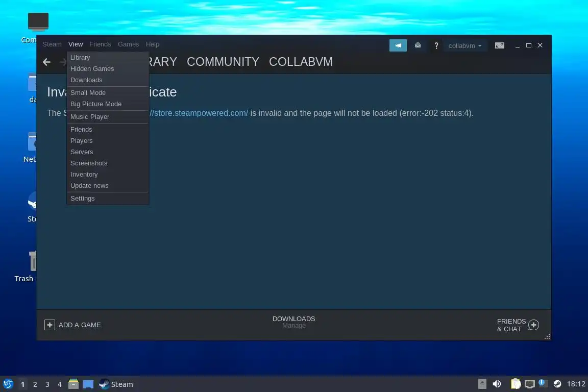Switch to Big Picture mode icon
588x392 pixels.
coord(500,45)
